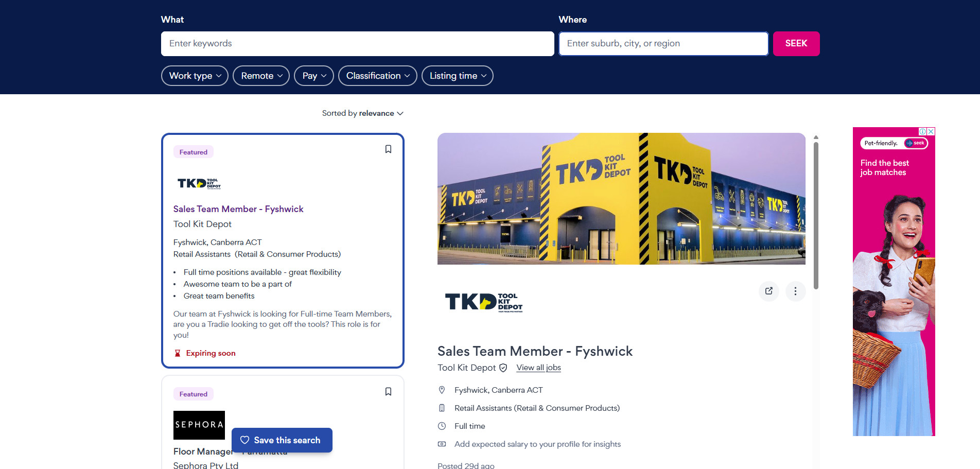This screenshot has height=469, width=980.
Task: Click the hourglass Expiring soon icon
Action: [178, 353]
